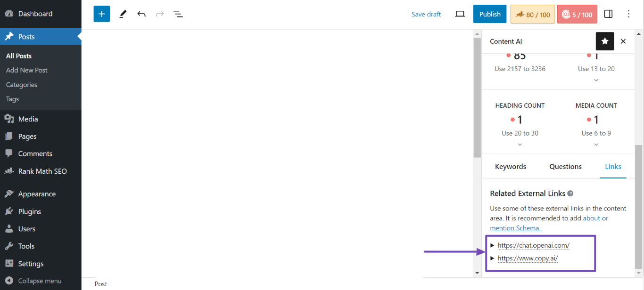Undo the last change
The height and width of the screenshot is (290, 644).
141,14
